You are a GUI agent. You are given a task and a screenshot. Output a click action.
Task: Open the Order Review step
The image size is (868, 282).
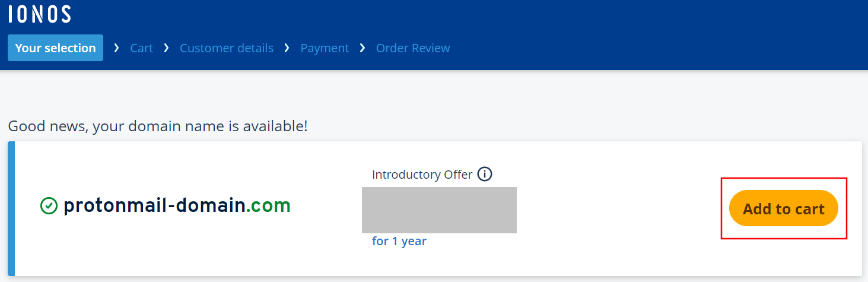tap(413, 48)
